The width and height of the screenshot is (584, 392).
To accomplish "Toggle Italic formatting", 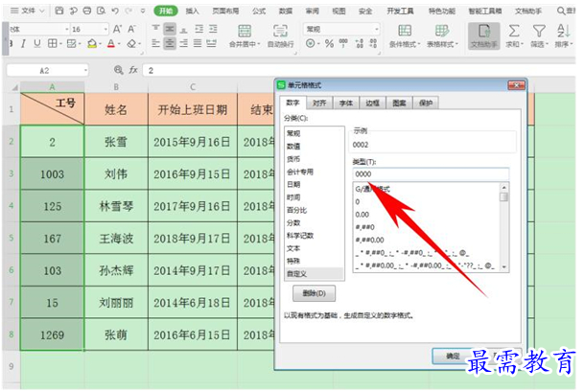I will pos(23,44).
